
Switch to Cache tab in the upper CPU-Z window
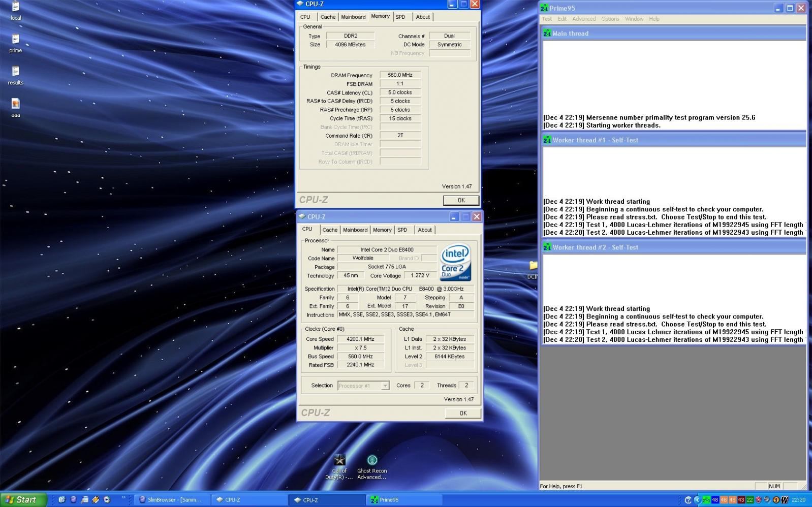coord(328,17)
